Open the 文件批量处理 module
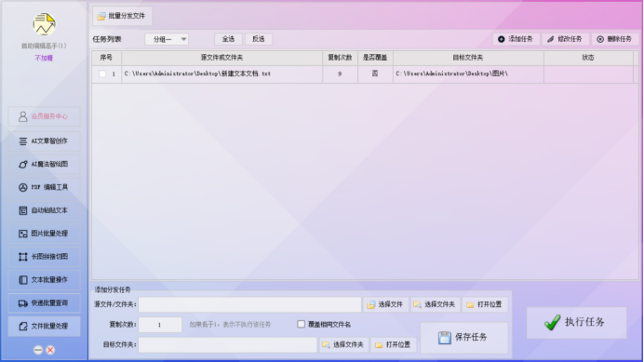Viewport: 644px width, 362px height. coord(44,326)
